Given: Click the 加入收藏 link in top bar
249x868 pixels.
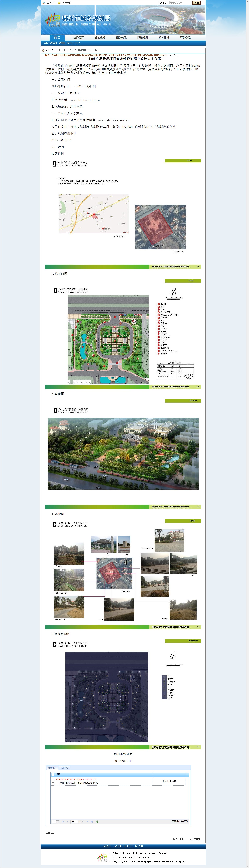Looking at the screenshot, I should tap(66, 3).
